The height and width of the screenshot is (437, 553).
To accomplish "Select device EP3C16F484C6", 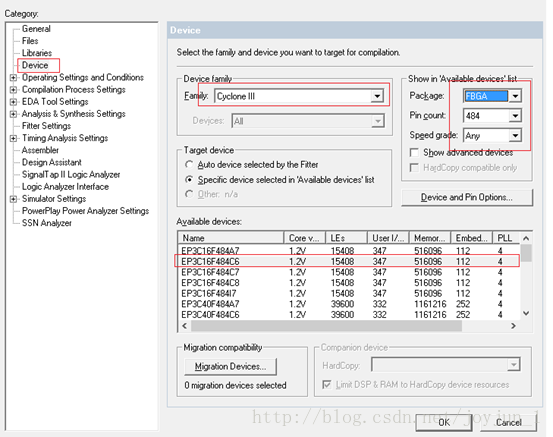I will coord(348,261).
